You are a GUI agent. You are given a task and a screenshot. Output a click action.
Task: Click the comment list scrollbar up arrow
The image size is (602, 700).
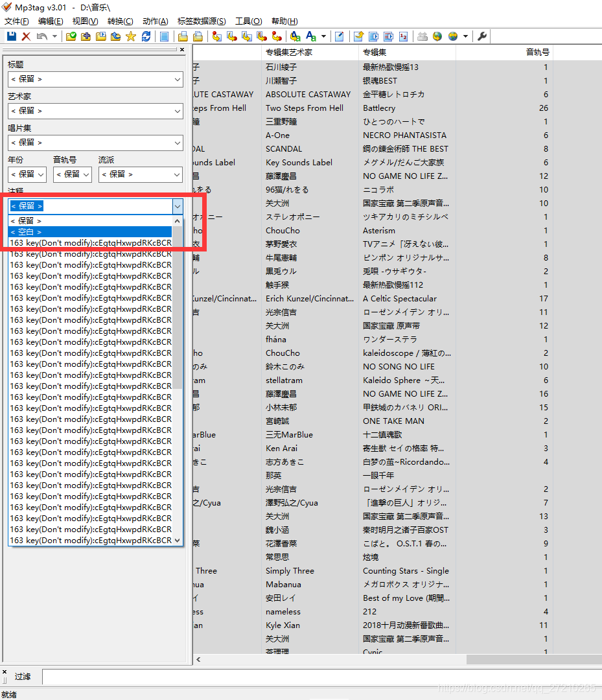[x=177, y=221]
